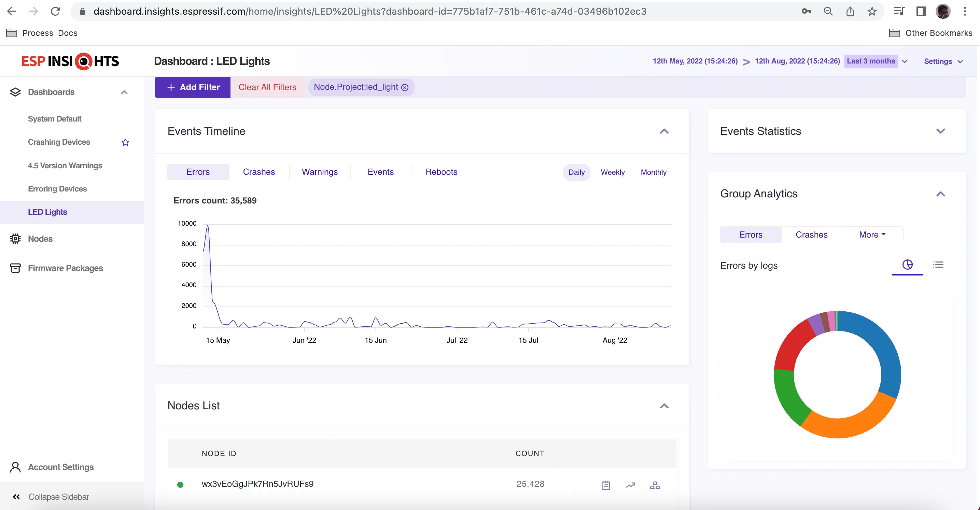This screenshot has height=510, width=980.
Task: Select Weekly timeline granularity
Action: pyautogui.click(x=613, y=172)
